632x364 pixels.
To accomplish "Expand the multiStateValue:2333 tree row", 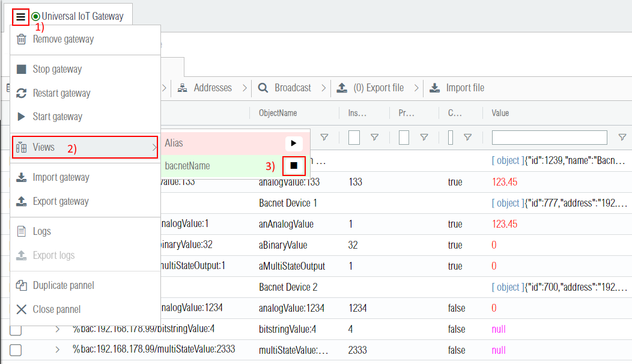I will point(58,350).
